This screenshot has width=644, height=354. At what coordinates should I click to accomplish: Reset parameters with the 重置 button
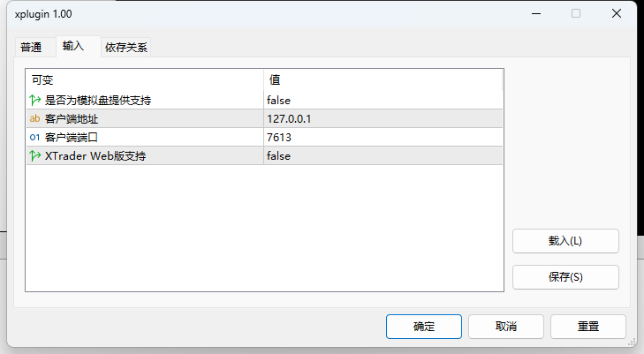[x=588, y=326]
